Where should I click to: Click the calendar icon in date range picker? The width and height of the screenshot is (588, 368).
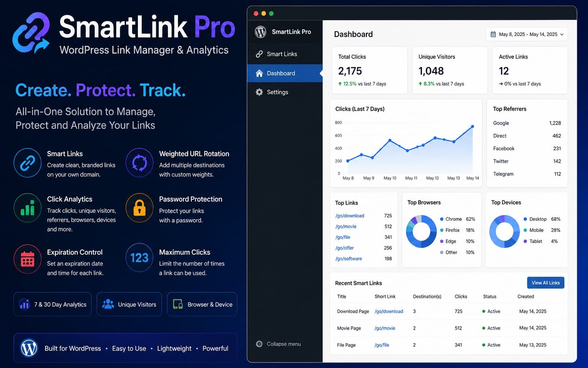click(493, 34)
